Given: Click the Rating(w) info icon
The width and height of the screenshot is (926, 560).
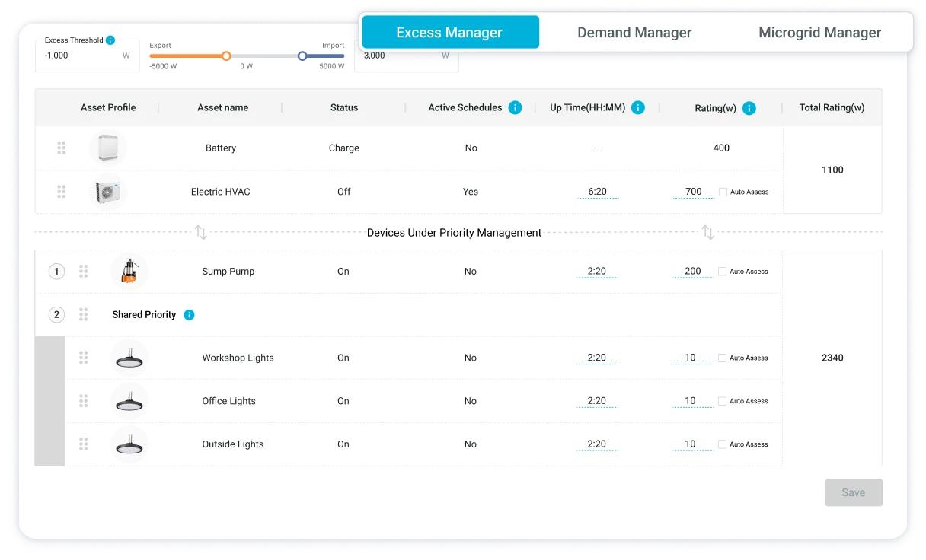Looking at the screenshot, I should coord(749,108).
